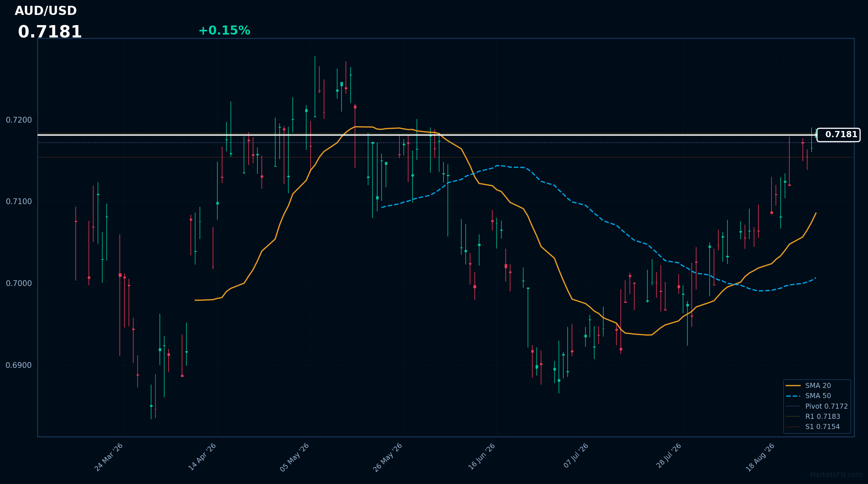Click the large 0.7181 price header

(50, 32)
